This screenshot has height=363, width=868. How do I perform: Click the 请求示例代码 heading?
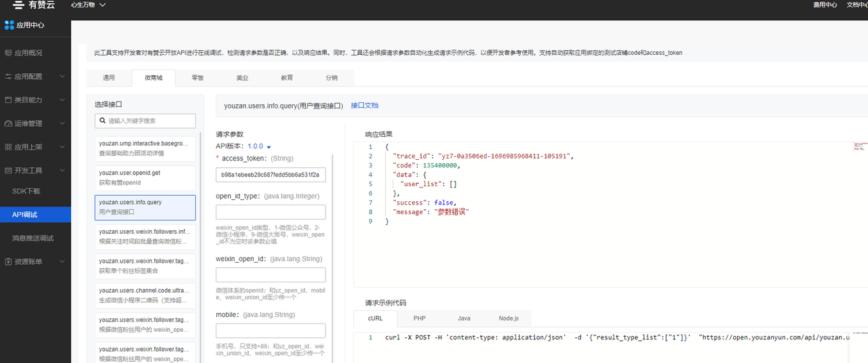(386, 303)
